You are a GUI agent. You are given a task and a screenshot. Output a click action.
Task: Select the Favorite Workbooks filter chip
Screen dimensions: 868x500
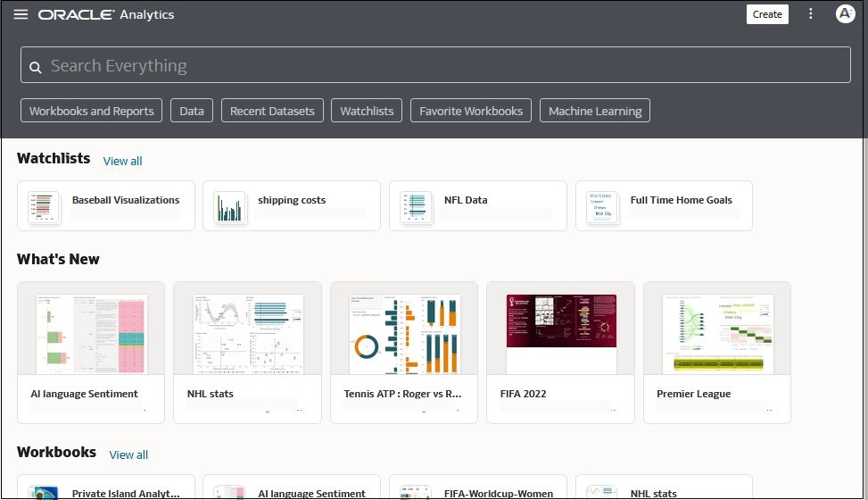click(x=471, y=111)
